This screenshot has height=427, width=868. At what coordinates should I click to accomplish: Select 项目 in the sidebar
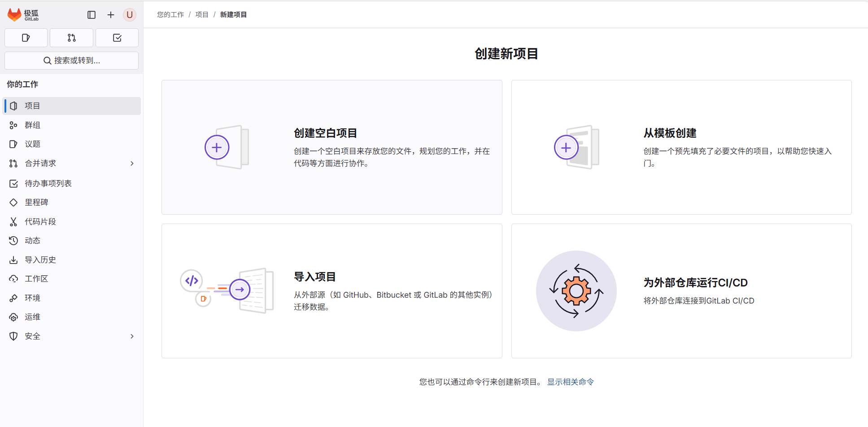tap(72, 106)
